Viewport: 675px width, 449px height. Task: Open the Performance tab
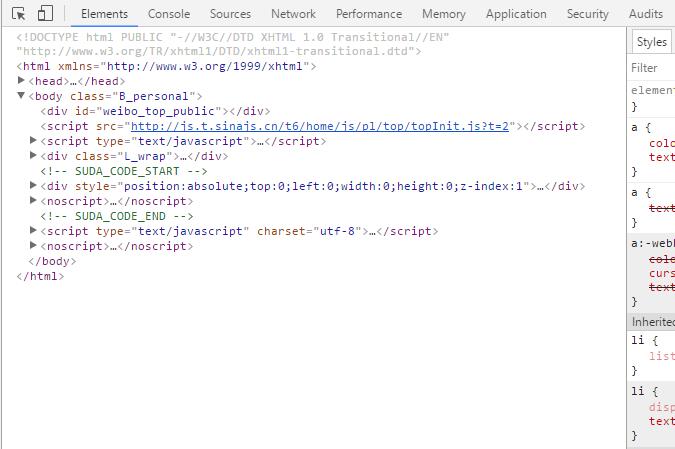[369, 14]
